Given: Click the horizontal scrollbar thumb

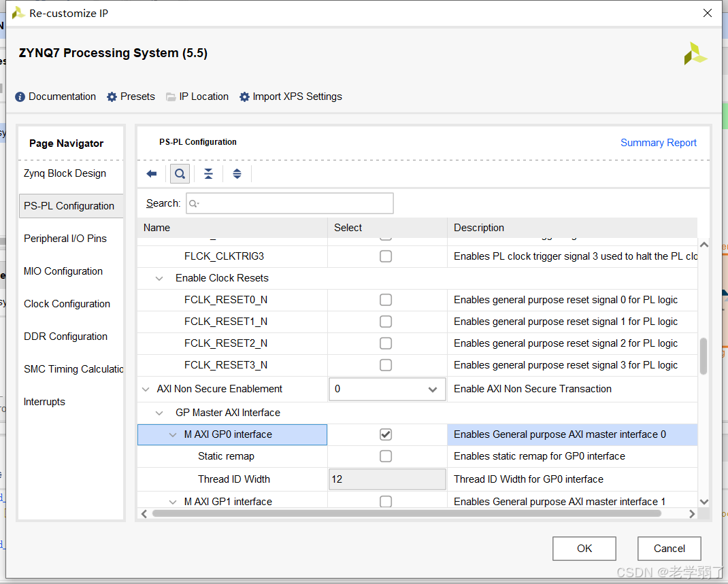Looking at the screenshot, I should pos(407,513).
